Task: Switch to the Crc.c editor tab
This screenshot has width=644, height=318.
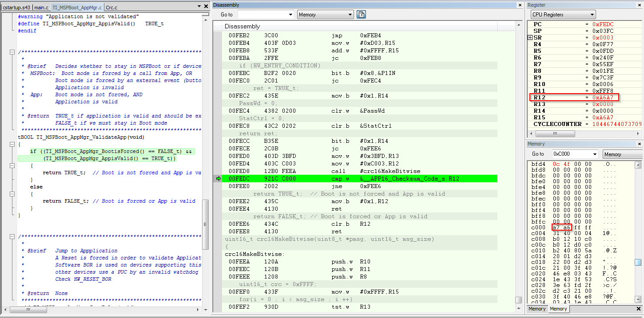Action: (111, 7)
